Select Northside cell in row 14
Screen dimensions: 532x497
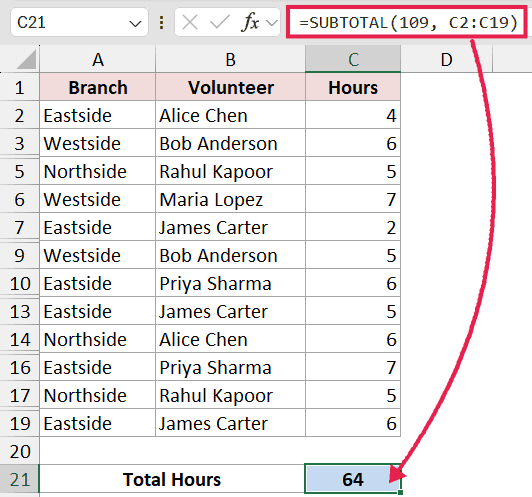[98, 339]
